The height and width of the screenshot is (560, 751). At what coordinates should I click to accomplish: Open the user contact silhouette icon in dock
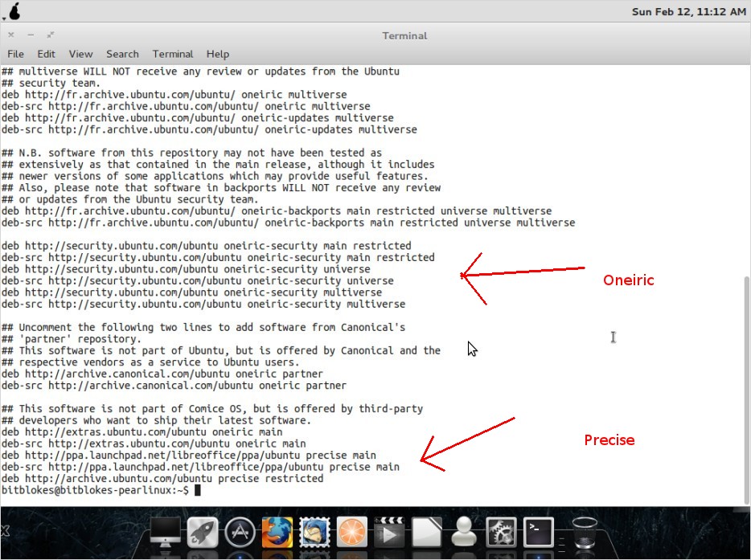464,532
